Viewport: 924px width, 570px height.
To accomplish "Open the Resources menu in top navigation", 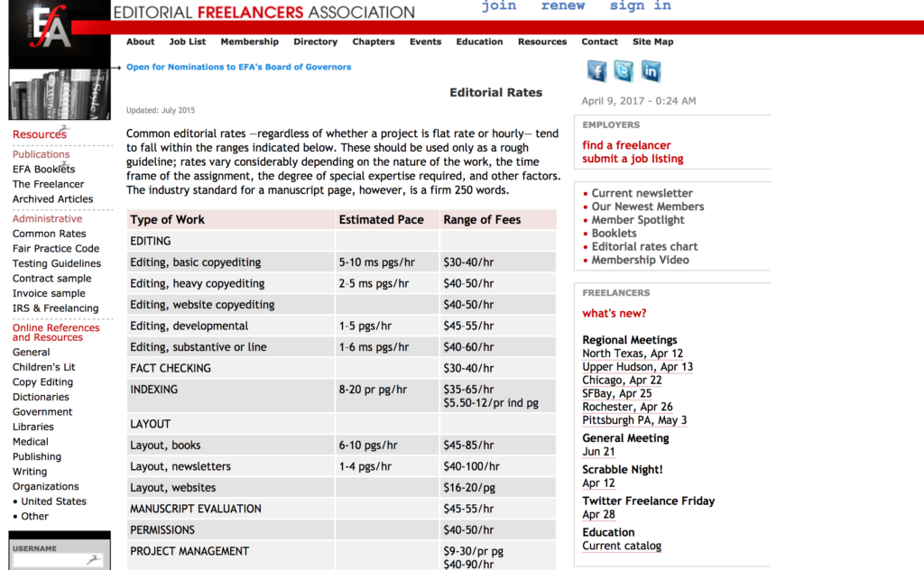I will click(542, 41).
